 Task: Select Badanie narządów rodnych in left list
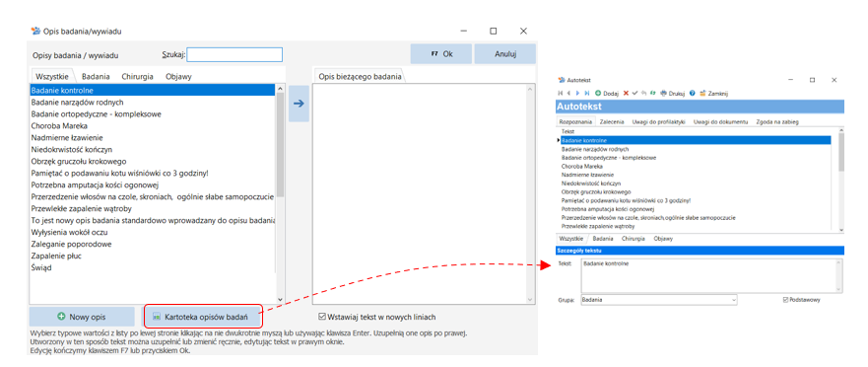(153, 102)
